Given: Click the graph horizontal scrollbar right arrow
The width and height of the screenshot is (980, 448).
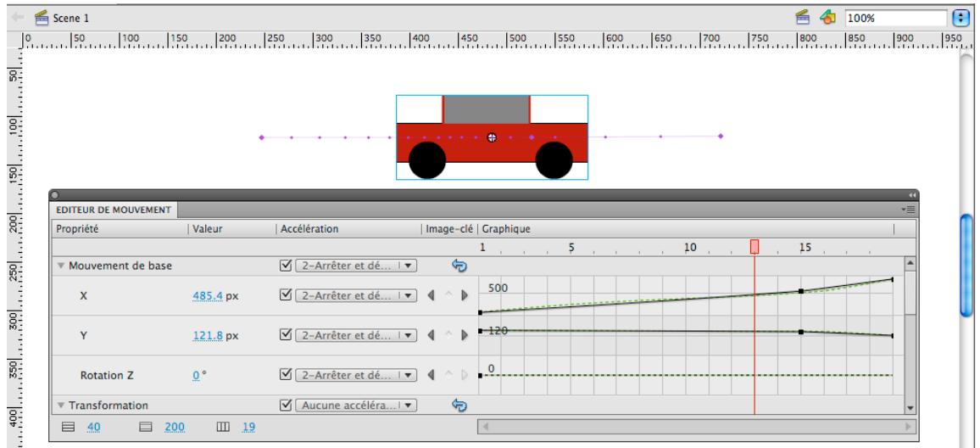Looking at the screenshot, I should [x=909, y=428].
